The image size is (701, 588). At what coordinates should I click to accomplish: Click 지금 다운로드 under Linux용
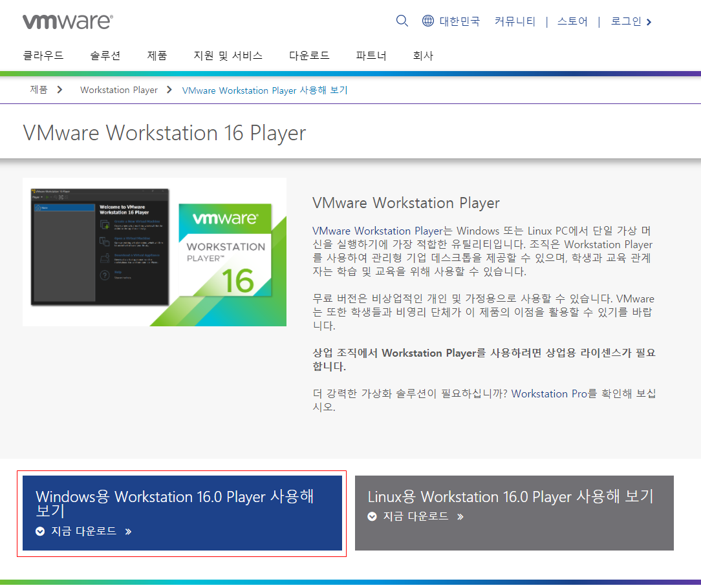[x=416, y=516]
